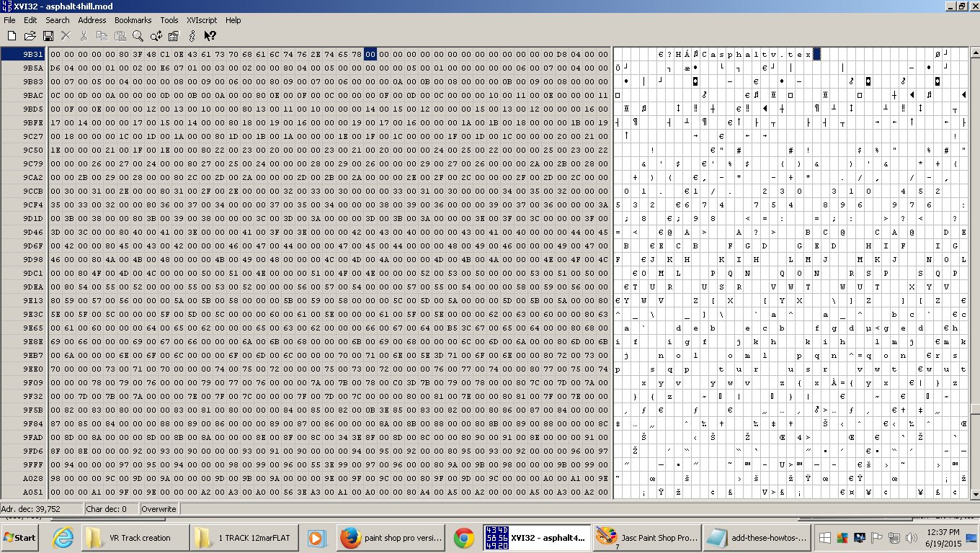Image resolution: width=980 pixels, height=553 pixels.
Task: Open the XVIscript menu
Action: 202,20
